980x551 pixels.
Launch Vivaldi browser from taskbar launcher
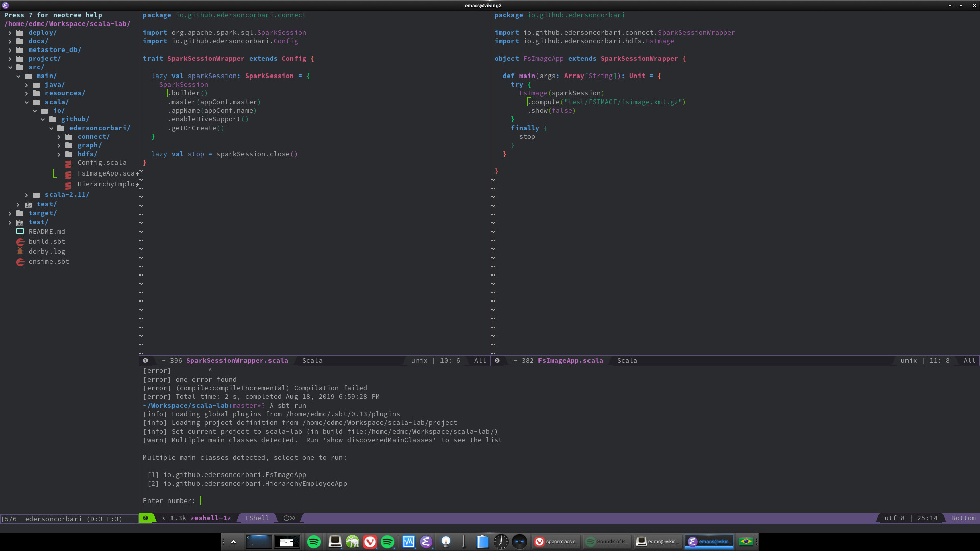point(370,542)
